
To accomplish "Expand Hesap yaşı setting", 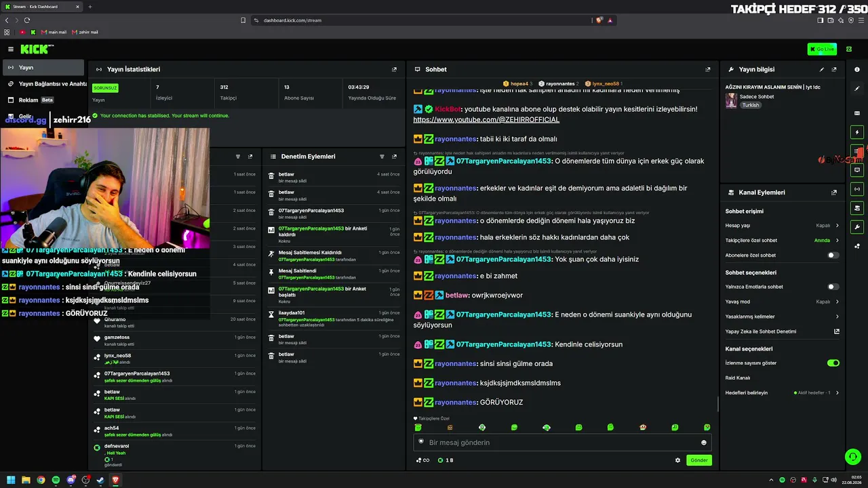I will click(x=783, y=226).
